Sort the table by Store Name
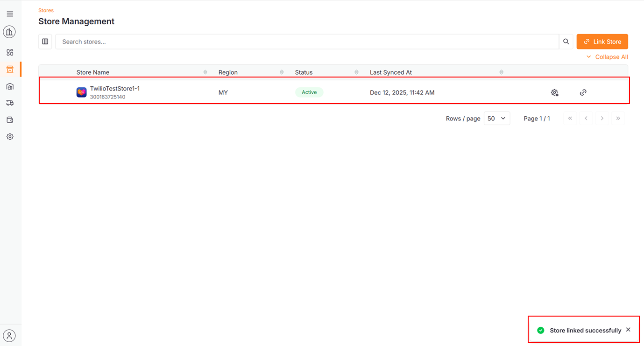Image resolution: width=644 pixels, height=346 pixels. [x=205, y=72]
